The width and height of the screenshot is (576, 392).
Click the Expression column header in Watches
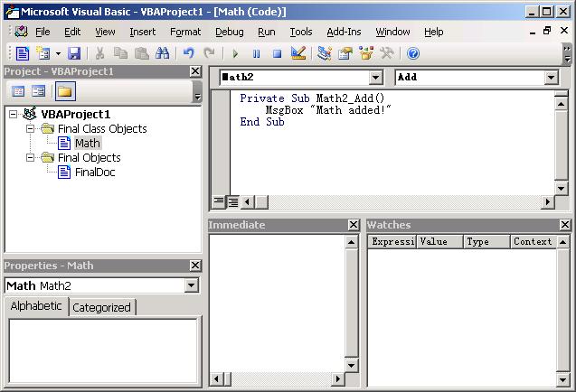point(392,241)
